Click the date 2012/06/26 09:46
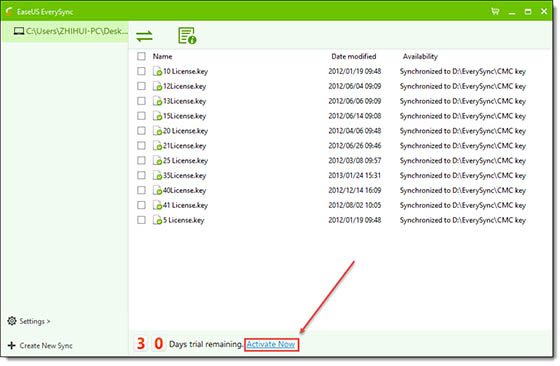This screenshot has height=366, width=560. (355, 146)
